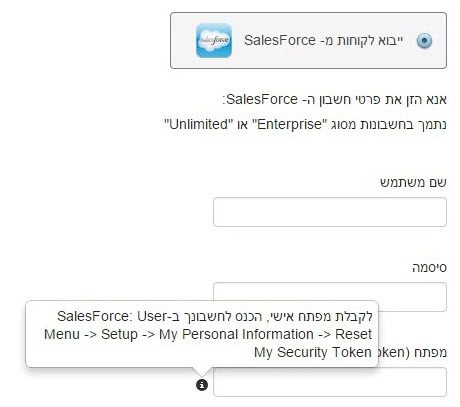This screenshot has height=407, width=460.
Task: Click the "לקבלת מפתח אישי" tooltip first line
Action: [215, 316]
